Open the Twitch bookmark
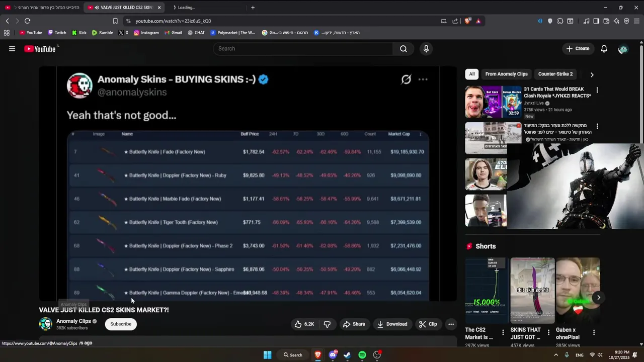 [57, 33]
